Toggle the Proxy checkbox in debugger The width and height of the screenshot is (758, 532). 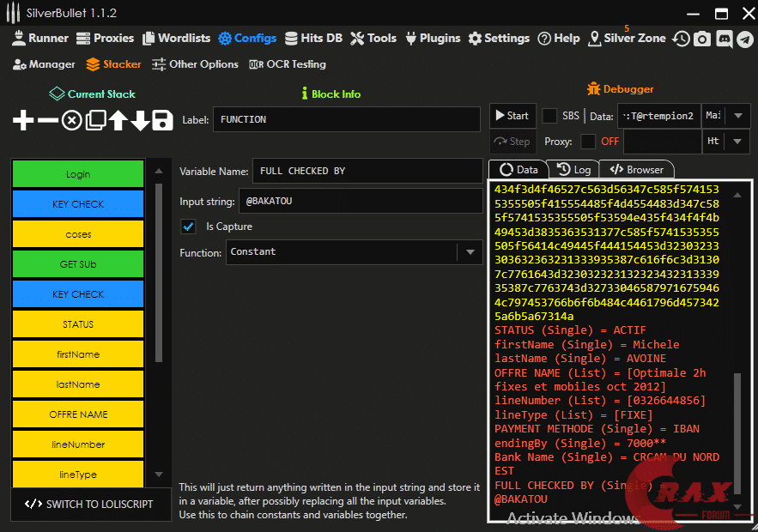tap(588, 142)
